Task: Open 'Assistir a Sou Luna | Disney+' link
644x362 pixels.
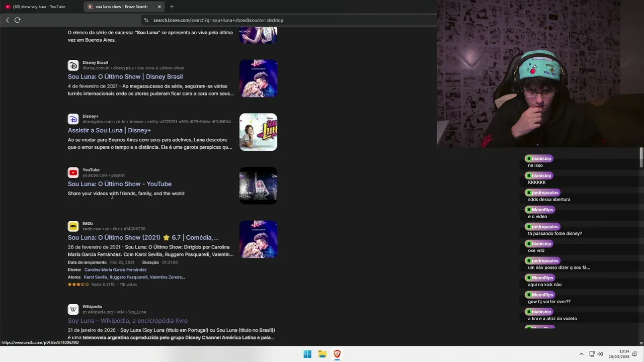Action: tap(109, 130)
